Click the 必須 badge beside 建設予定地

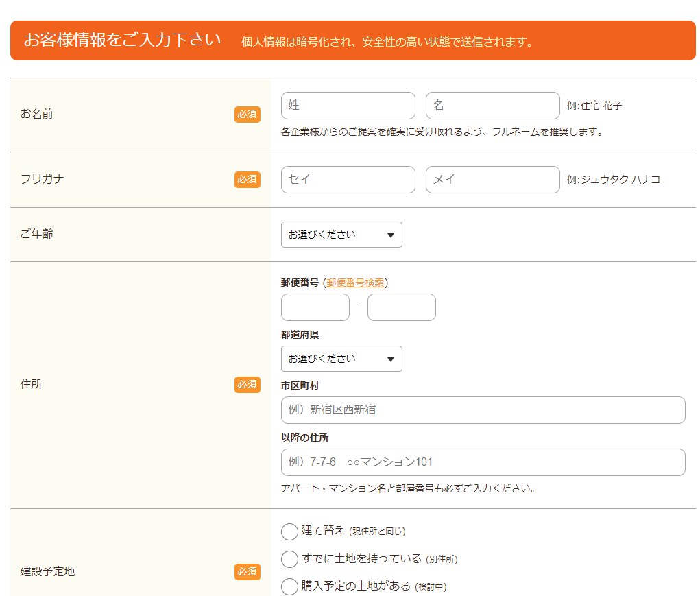click(247, 571)
